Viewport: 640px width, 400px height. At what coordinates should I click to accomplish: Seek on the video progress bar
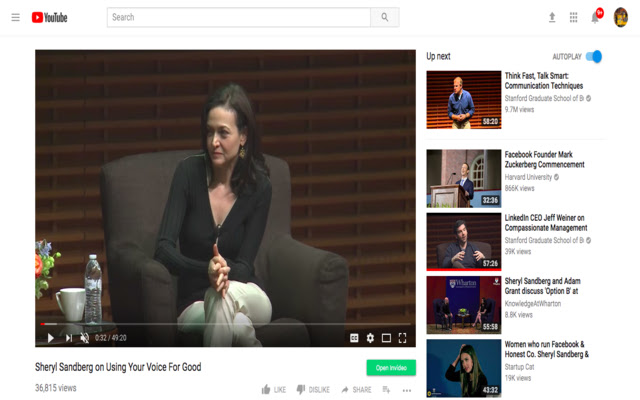click(x=225, y=324)
